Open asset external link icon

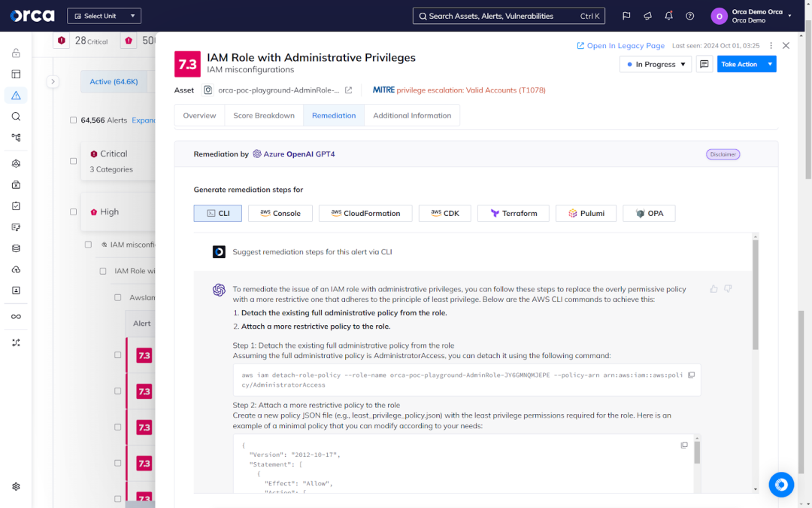[x=349, y=90]
